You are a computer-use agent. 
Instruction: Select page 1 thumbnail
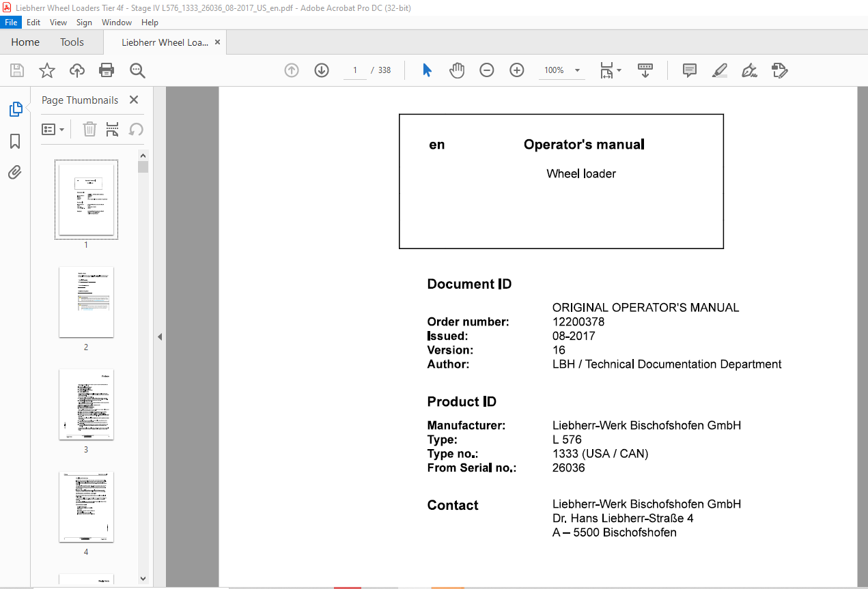(86, 199)
